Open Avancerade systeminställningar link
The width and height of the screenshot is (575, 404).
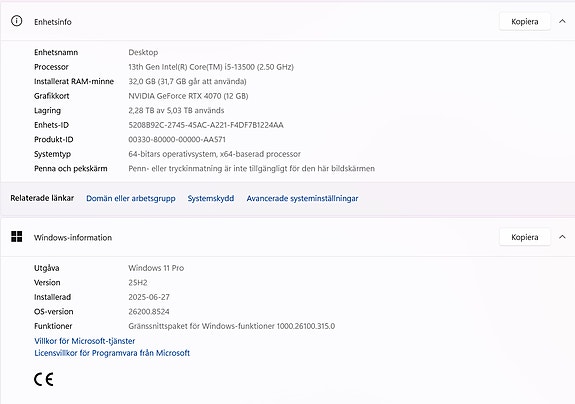[x=302, y=198]
